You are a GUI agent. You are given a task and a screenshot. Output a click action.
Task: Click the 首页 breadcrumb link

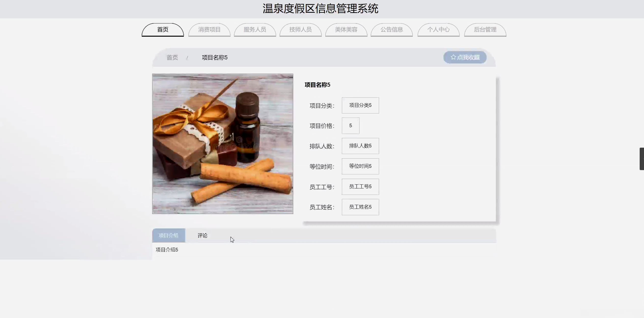tap(172, 58)
